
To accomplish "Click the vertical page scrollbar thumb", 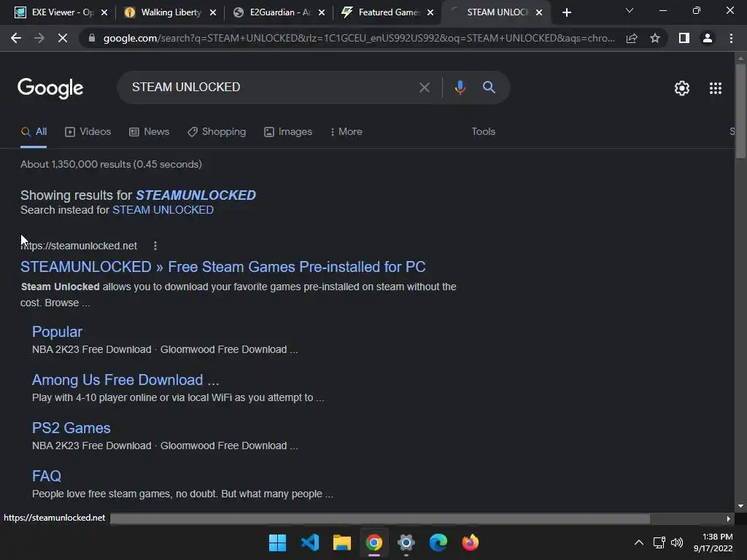I will click(x=740, y=111).
